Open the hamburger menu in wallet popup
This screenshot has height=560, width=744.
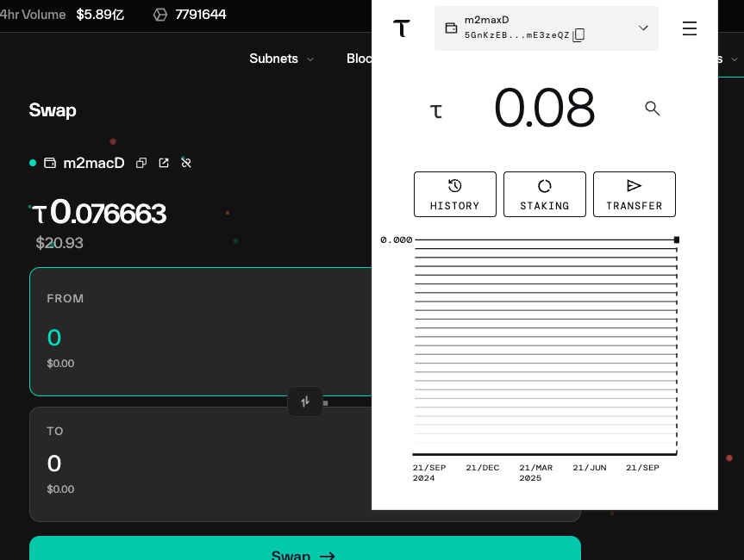[690, 28]
